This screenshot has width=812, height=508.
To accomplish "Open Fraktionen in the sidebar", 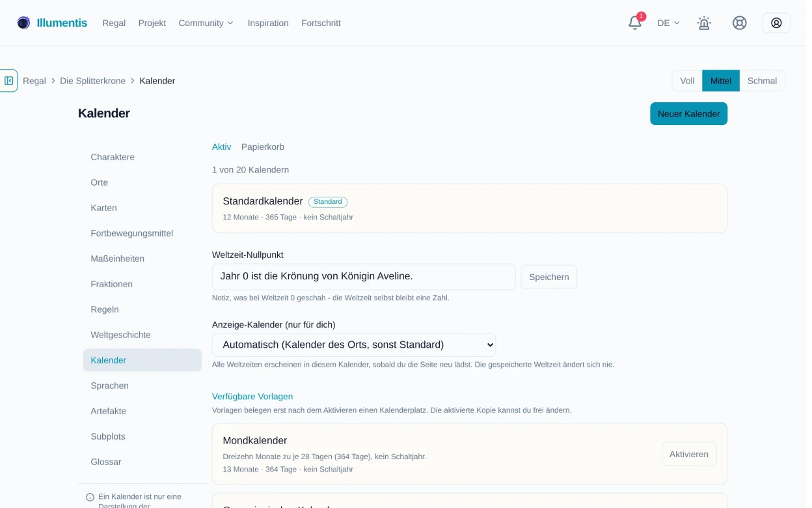I will click(142, 284).
